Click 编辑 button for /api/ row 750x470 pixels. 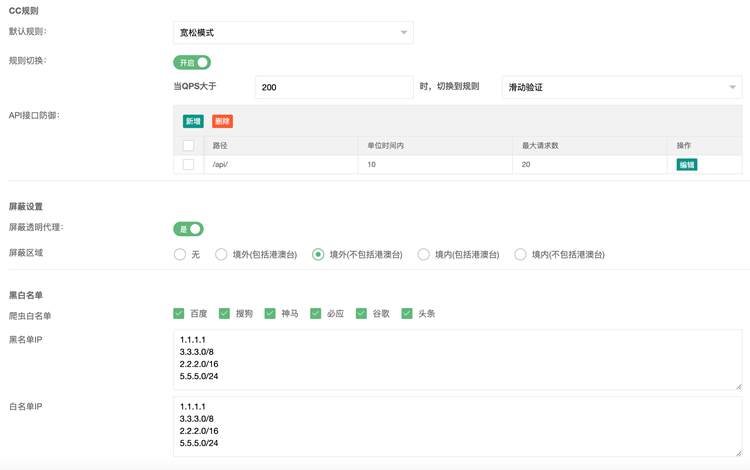tap(686, 164)
